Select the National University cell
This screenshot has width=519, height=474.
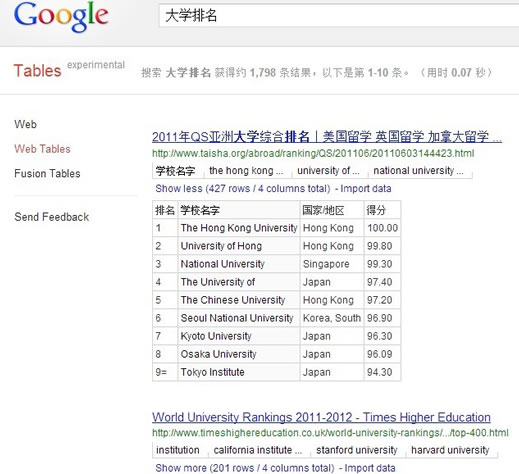coord(239,264)
